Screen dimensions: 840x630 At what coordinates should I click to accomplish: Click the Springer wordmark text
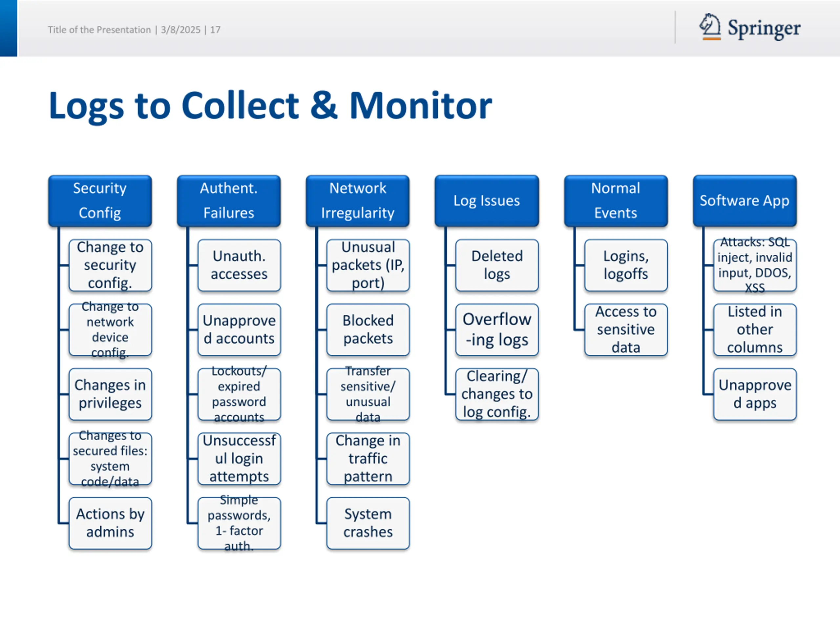(764, 29)
